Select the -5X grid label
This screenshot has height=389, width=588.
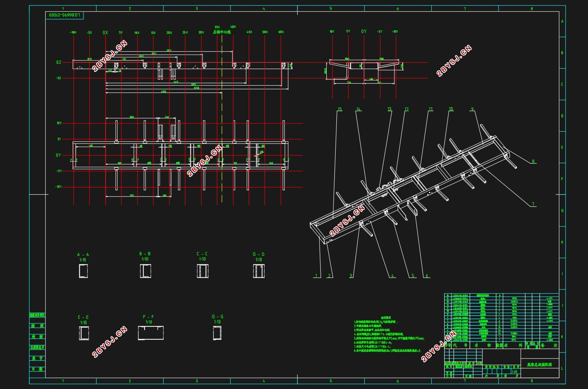[x=89, y=32]
